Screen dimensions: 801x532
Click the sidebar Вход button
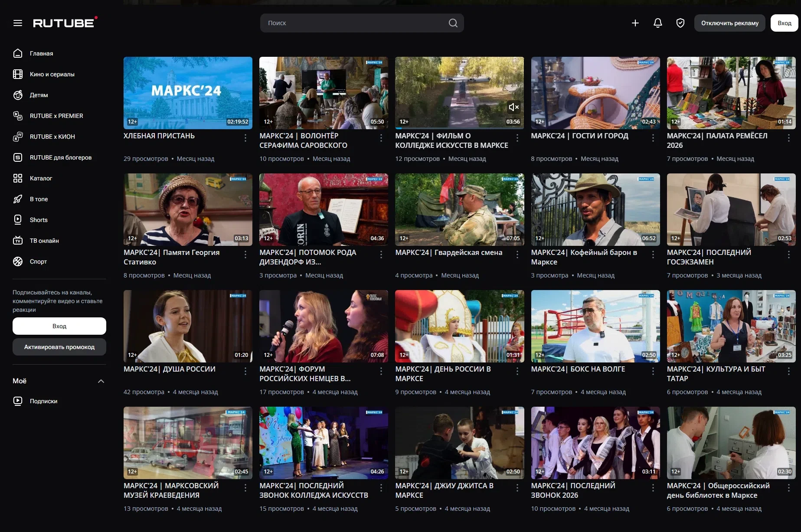59,326
